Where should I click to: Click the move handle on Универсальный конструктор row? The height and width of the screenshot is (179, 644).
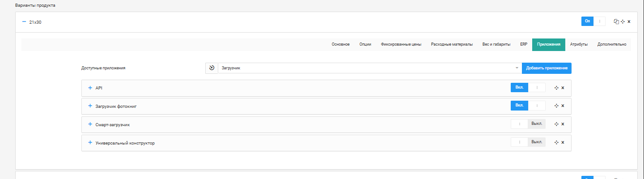[x=556, y=142]
